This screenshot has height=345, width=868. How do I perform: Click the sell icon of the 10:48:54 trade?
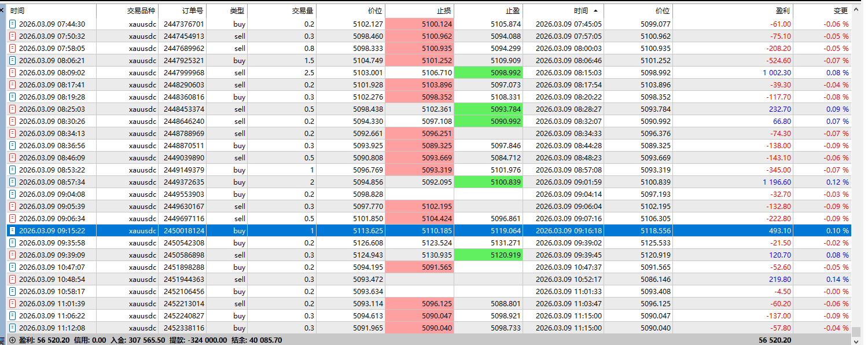(x=13, y=279)
